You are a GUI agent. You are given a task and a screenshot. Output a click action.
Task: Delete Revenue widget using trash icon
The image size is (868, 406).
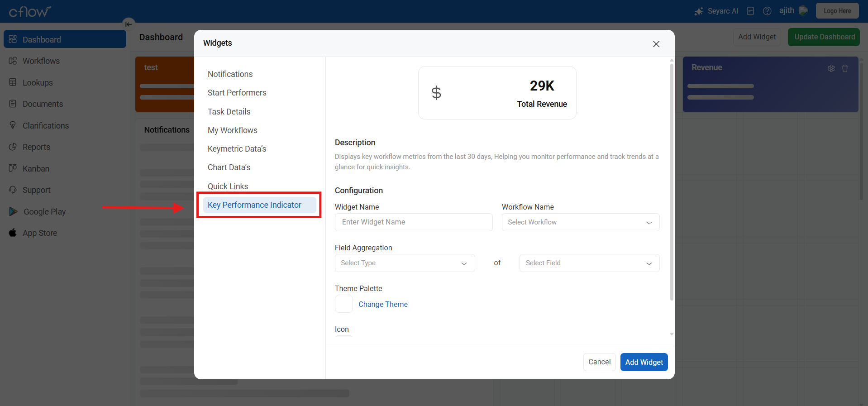tap(845, 68)
